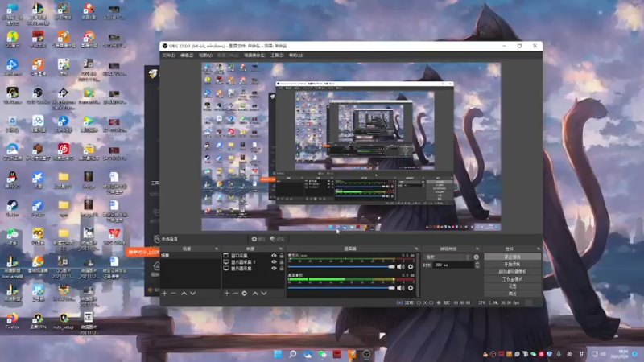The height and width of the screenshot is (362, 644).
Task: Click the 开始录制 recording button
Action: click(512, 265)
